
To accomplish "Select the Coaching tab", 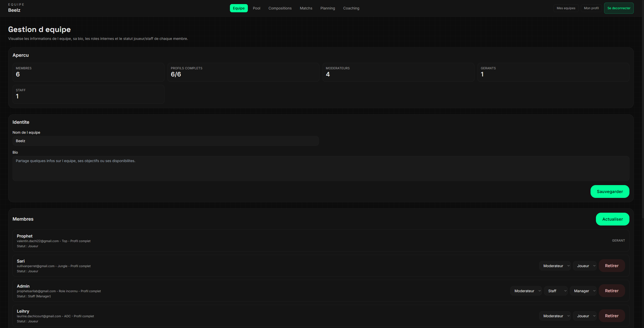I will [x=351, y=8].
